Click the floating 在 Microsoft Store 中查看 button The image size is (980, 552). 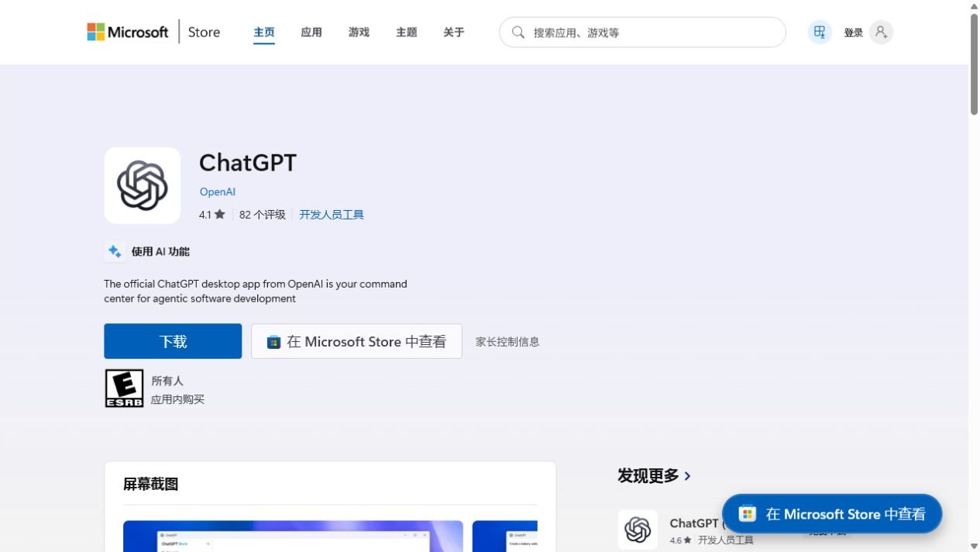[x=832, y=514]
